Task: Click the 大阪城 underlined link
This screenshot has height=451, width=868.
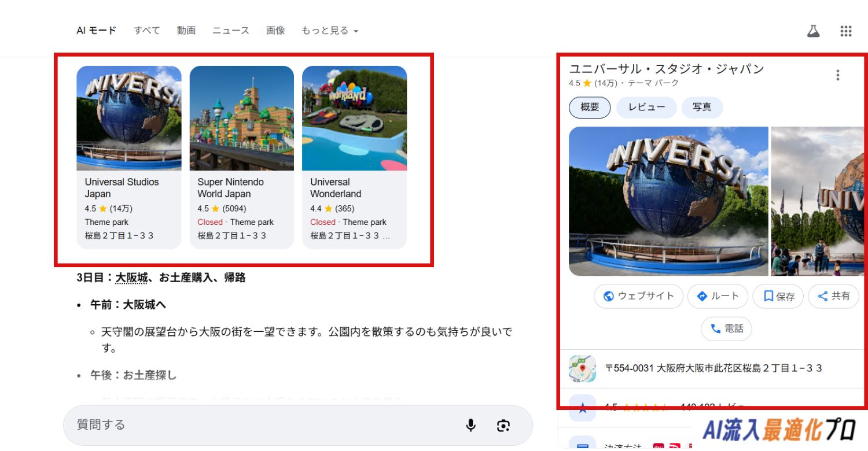Action: [x=131, y=278]
